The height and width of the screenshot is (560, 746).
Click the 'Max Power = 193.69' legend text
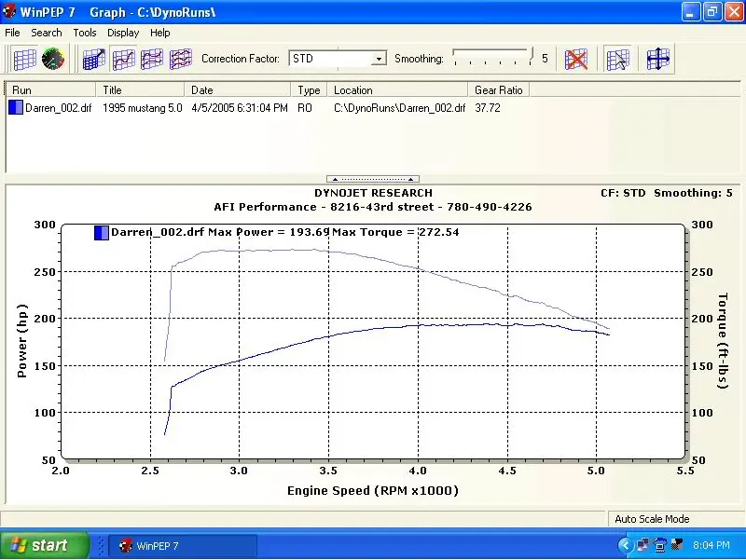pyautogui.click(x=269, y=232)
